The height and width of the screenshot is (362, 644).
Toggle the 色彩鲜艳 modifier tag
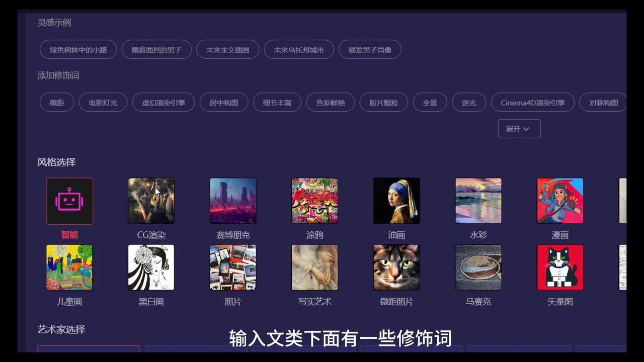click(x=331, y=103)
